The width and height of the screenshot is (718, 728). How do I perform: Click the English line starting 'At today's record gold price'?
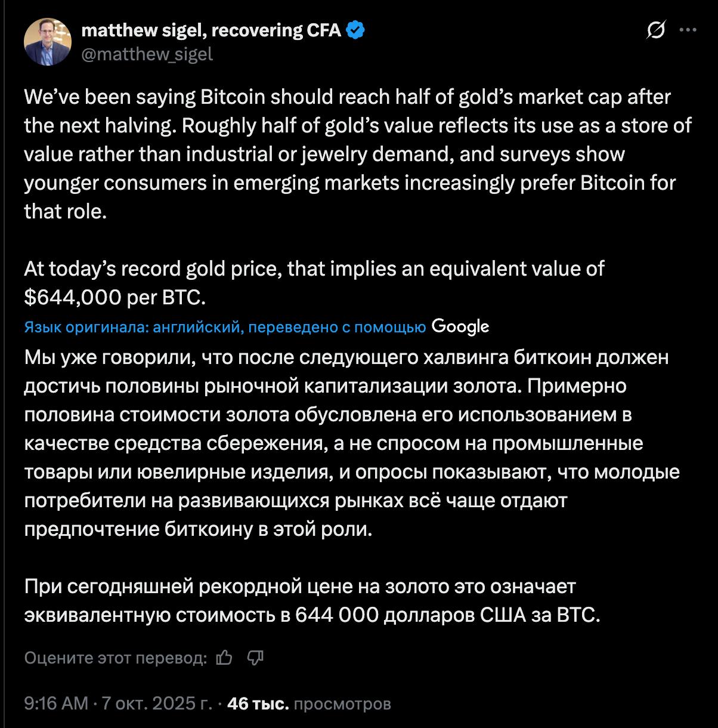(314, 269)
